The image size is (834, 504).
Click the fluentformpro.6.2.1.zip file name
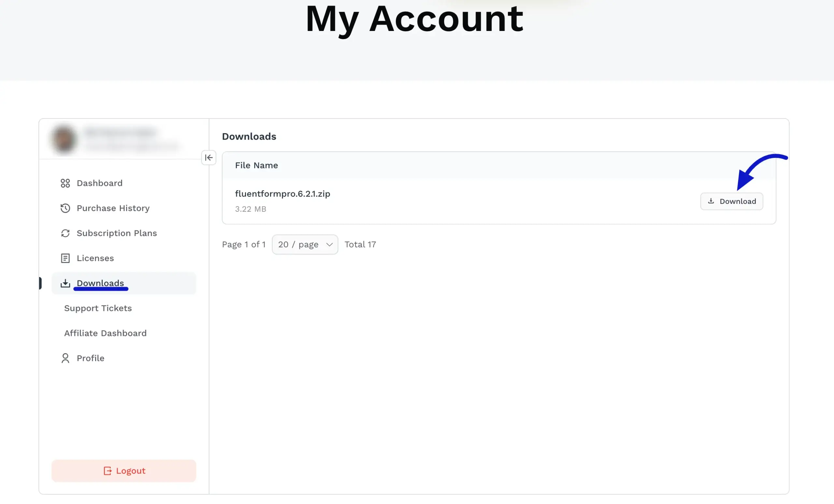282,193
